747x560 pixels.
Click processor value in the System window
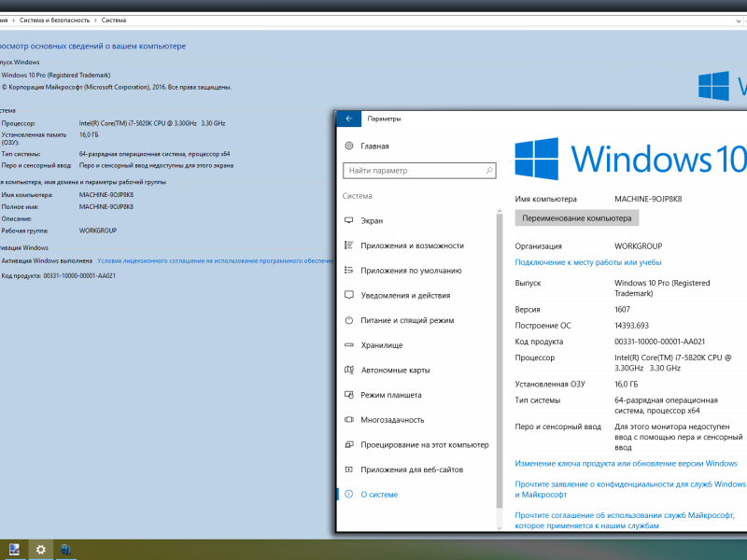152,123
